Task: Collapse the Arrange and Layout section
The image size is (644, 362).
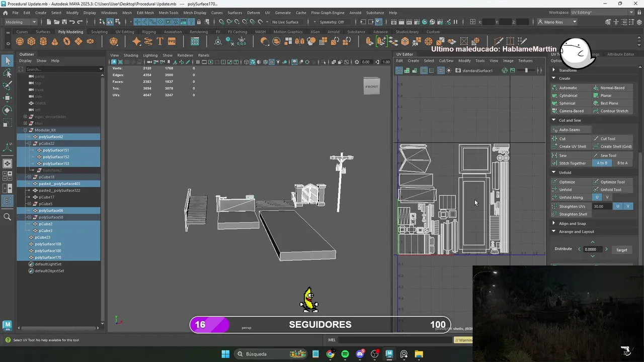Action: pyautogui.click(x=554, y=232)
